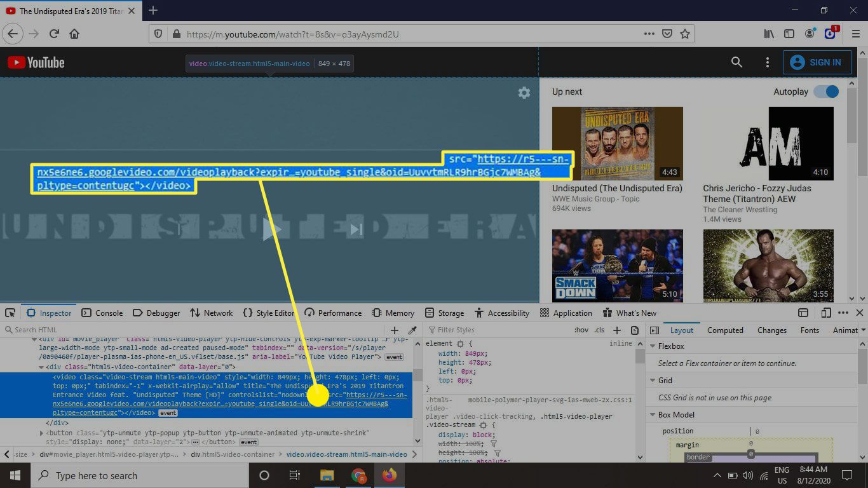Viewport: 868px width, 488px height.
Task: Expand the ellipsis inside the button node
Action: 196,442
